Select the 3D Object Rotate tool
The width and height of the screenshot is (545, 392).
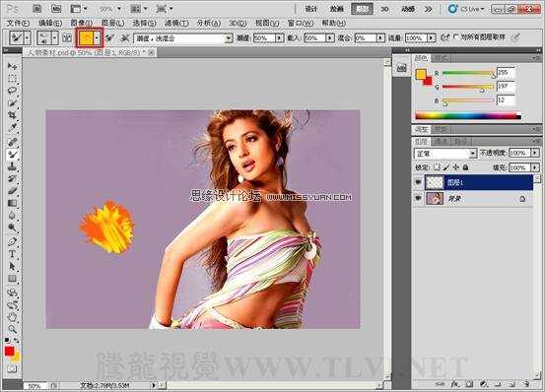pyautogui.click(x=12, y=293)
